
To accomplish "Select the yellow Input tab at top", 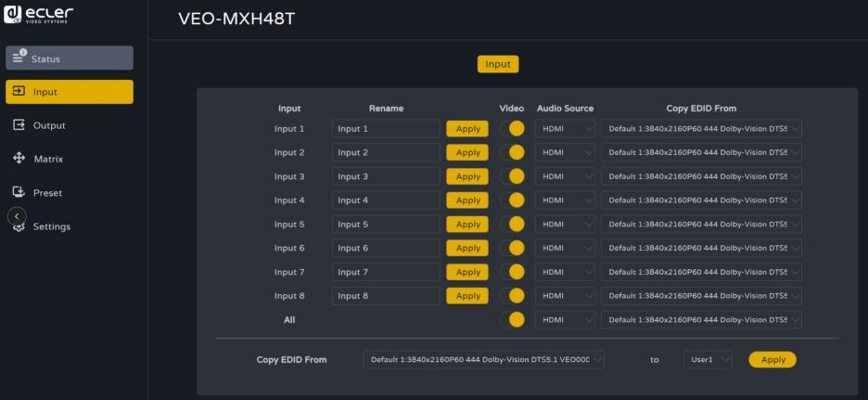I will click(498, 64).
